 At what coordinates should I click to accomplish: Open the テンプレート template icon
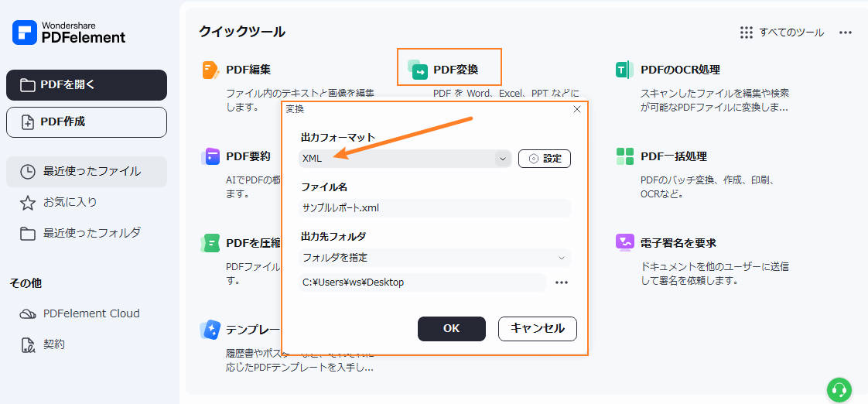click(x=210, y=330)
